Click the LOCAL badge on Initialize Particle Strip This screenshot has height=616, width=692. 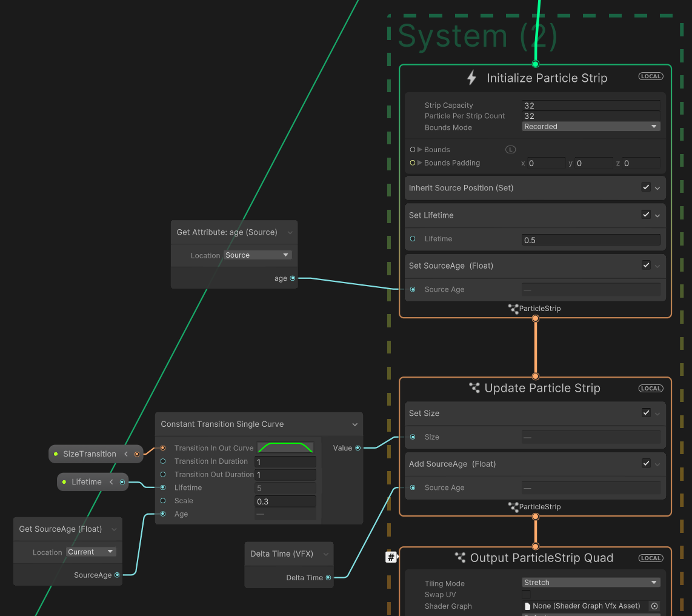pos(650,76)
